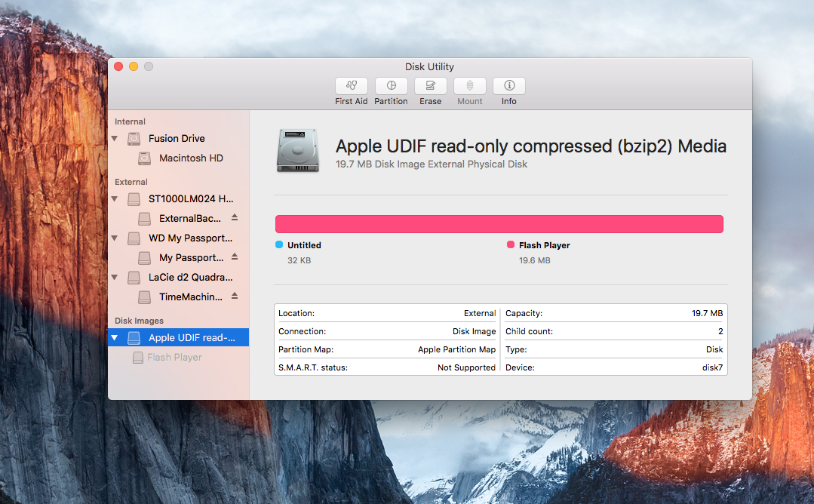The image size is (814, 504).
Task: Collapse the Fusion Drive disclosure triangle
Action: 115,139
